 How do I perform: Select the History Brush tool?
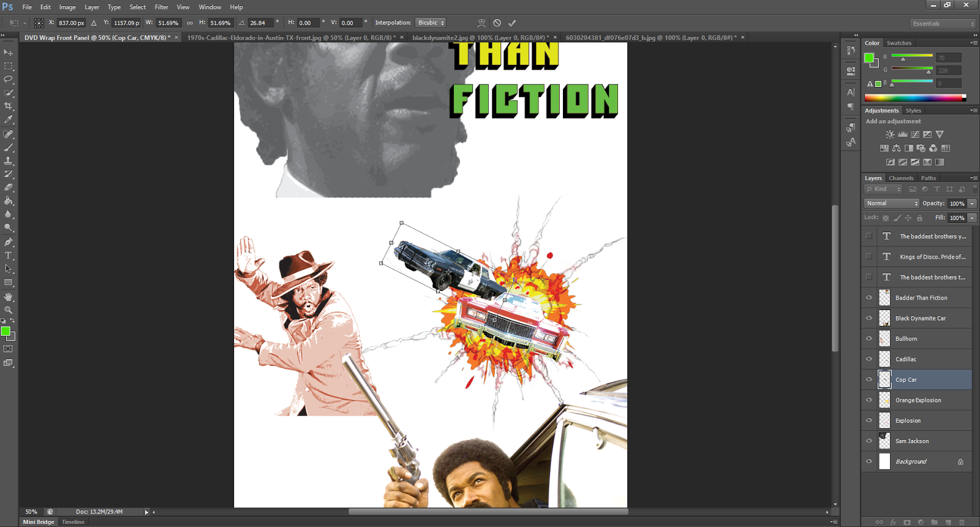click(9, 174)
